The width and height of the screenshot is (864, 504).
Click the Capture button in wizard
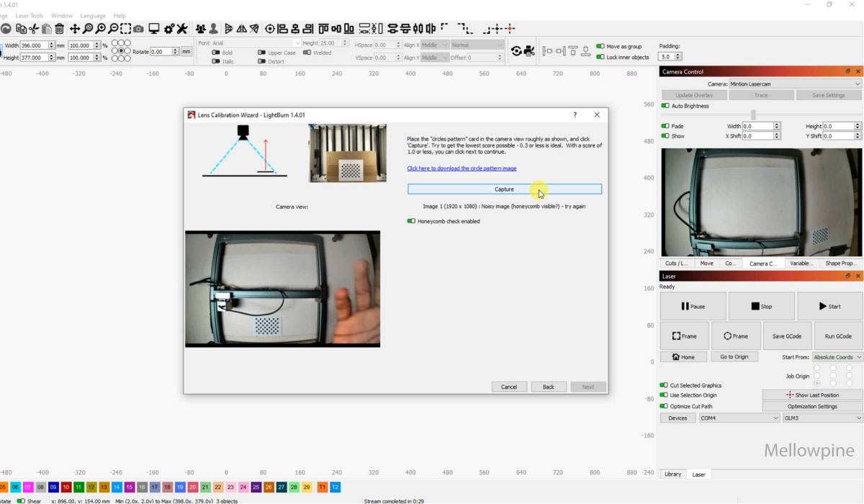pos(504,189)
